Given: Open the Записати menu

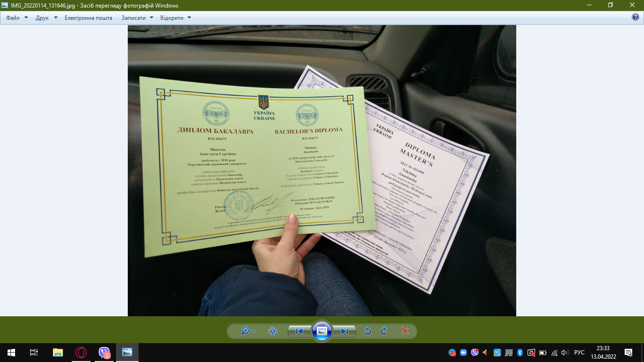Looking at the screenshot, I should point(137,18).
